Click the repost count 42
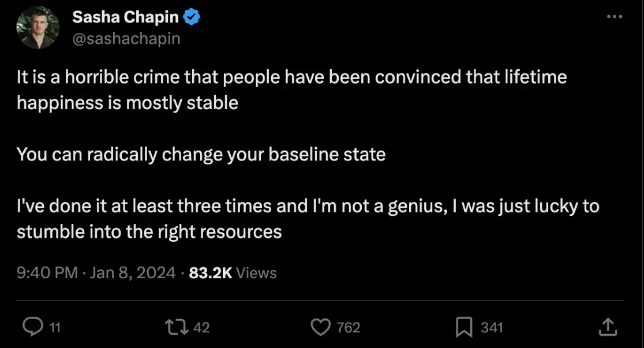 (x=200, y=328)
